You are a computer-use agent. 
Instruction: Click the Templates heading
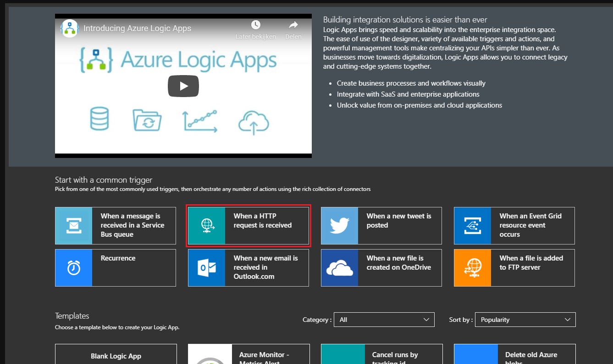72,316
